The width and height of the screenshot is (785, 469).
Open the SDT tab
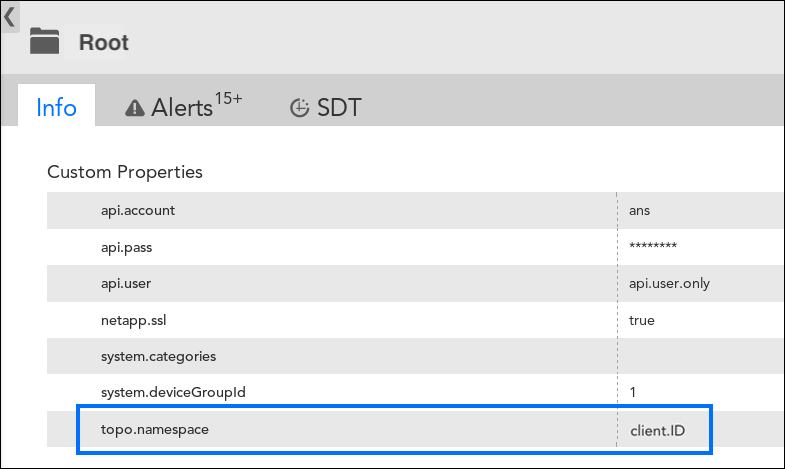[325, 107]
